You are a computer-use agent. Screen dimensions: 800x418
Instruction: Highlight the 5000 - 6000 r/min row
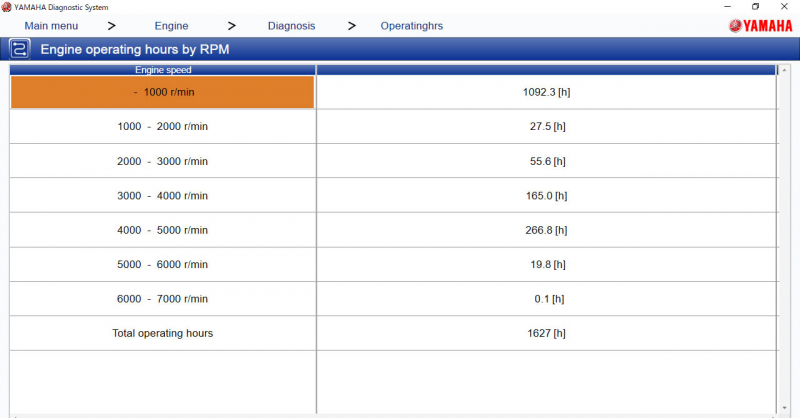[163, 264]
